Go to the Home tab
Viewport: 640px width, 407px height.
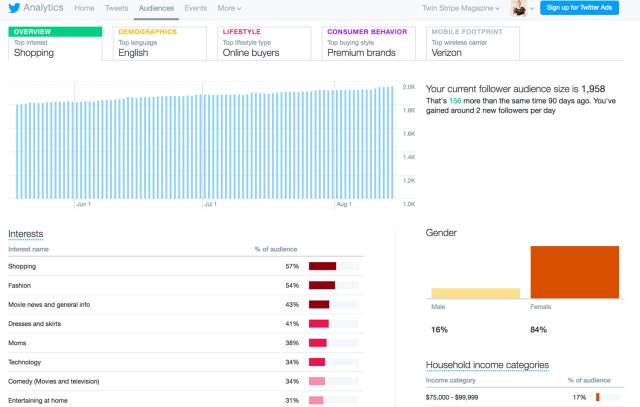84,8
